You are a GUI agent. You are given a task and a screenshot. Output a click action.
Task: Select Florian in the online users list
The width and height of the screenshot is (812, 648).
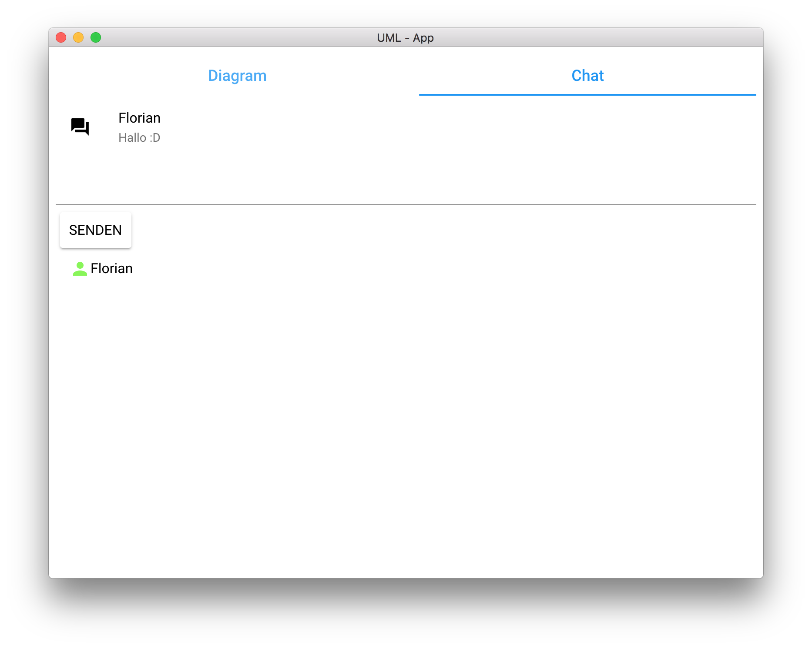tap(112, 269)
